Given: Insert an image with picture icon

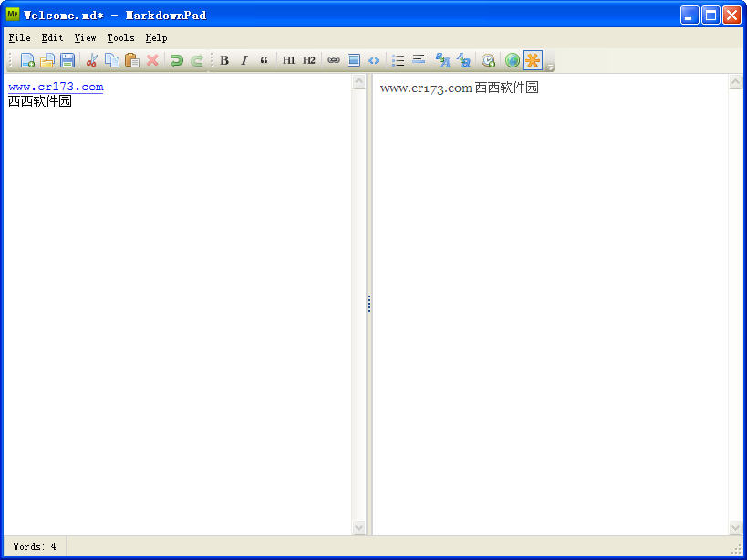Looking at the screenshot, I should tap(354, 60).
